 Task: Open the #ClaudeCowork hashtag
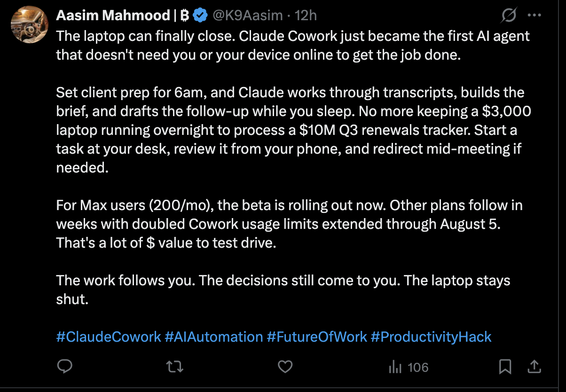(109, 337)
